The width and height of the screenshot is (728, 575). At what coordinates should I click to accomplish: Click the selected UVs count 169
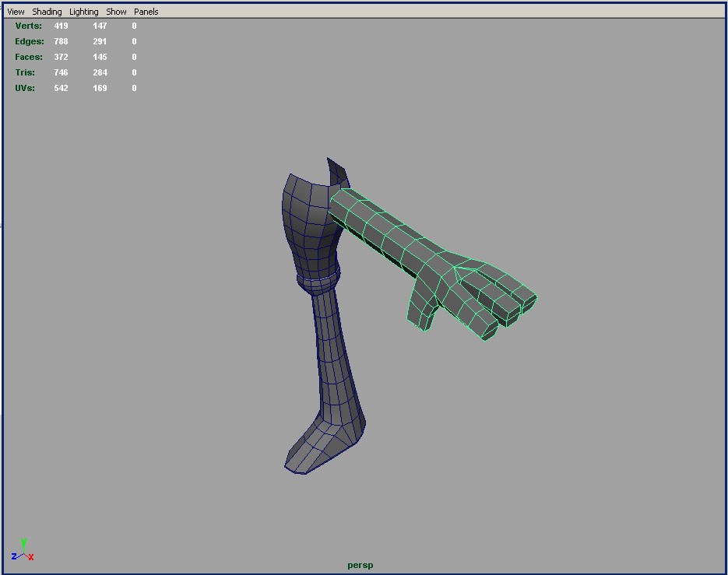(x=100, y=88)
